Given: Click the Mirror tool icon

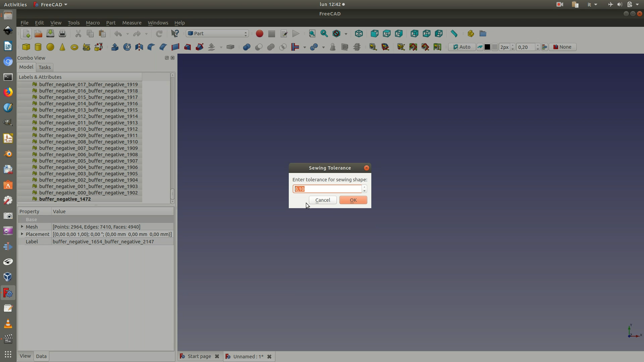Looking at the screenshot, I should click(139, 47).
